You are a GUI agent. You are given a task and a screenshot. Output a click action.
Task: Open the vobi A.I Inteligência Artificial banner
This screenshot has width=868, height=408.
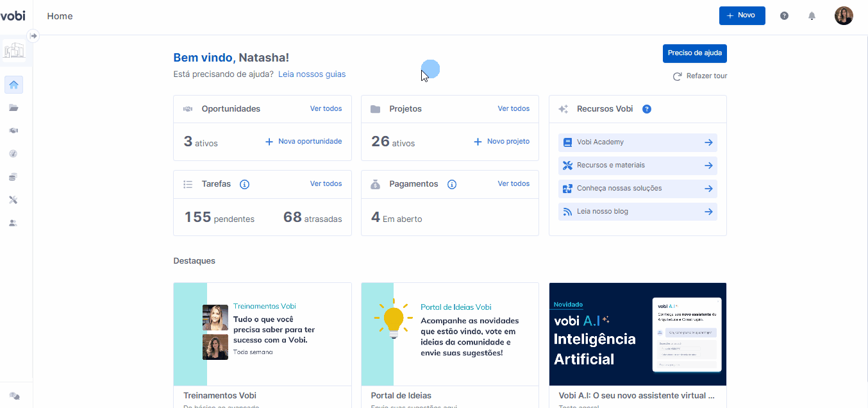click(638, 334)
